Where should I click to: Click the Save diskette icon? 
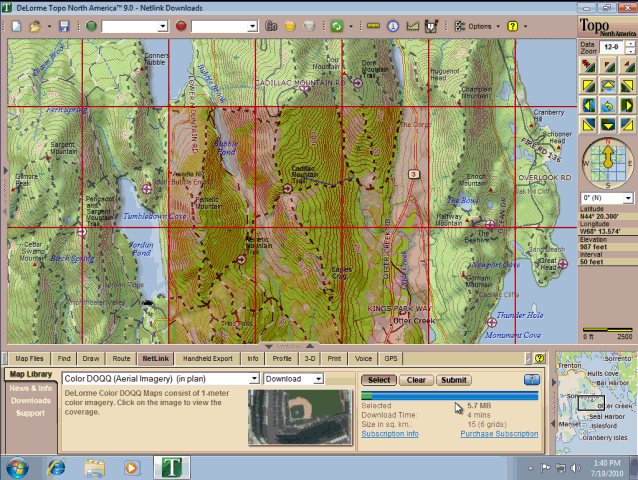tap(64, 26)
